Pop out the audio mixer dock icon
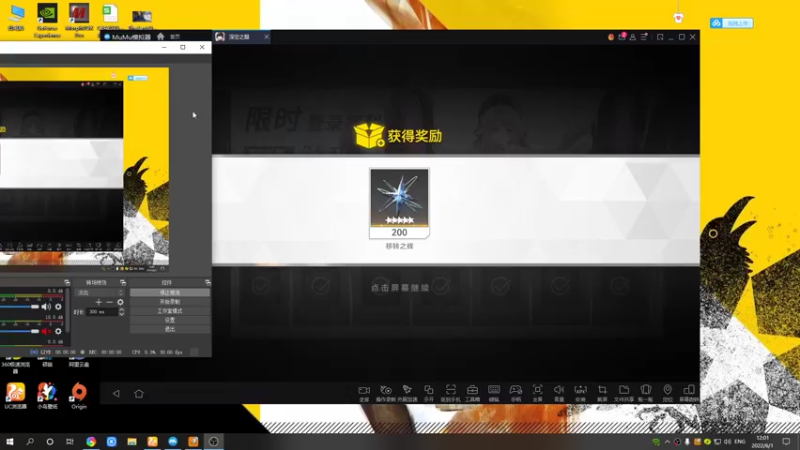 click(67, 282)
